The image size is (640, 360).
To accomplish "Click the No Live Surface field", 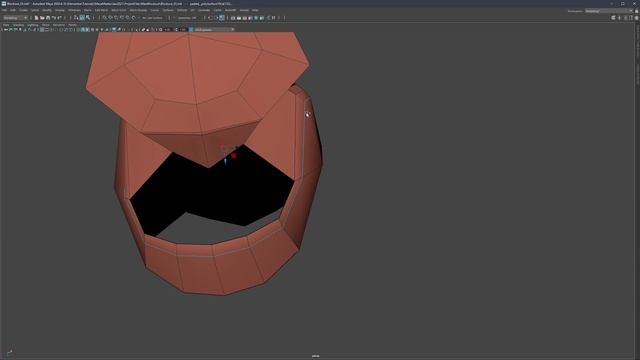I will click(x=152, y=18).
